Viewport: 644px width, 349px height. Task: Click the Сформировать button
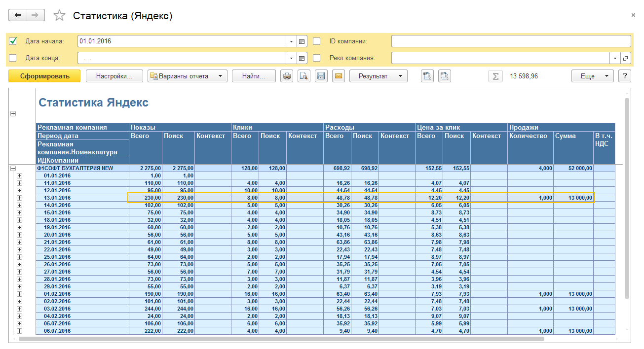[44, 76]
